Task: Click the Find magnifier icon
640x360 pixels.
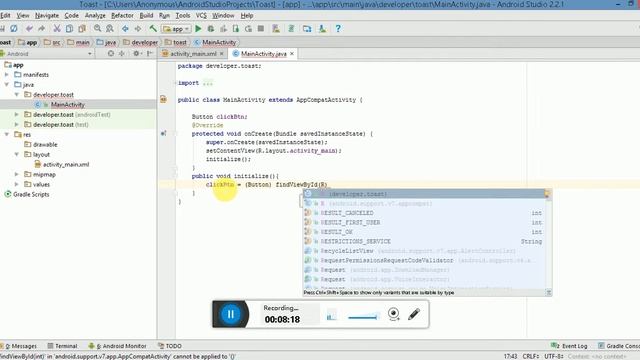Action: point(97,29)
